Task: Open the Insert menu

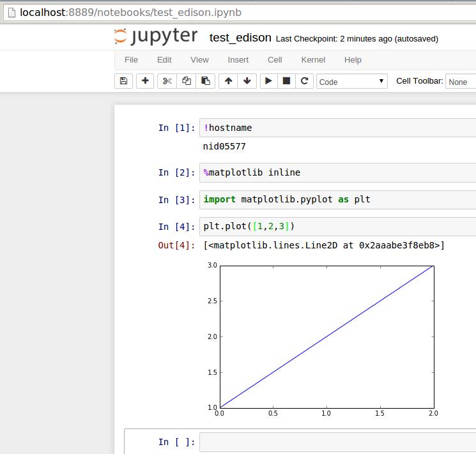Action: tap(238, 60)
